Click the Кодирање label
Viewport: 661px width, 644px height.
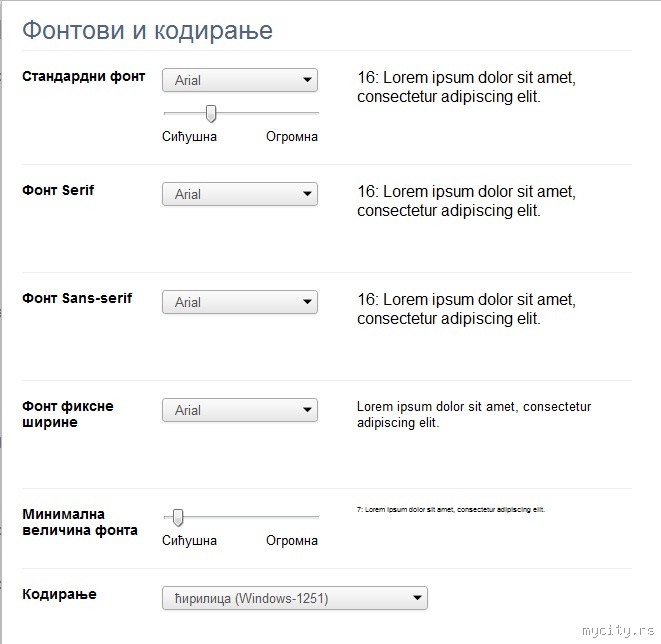pyautogui.click(x=59, y=594)
